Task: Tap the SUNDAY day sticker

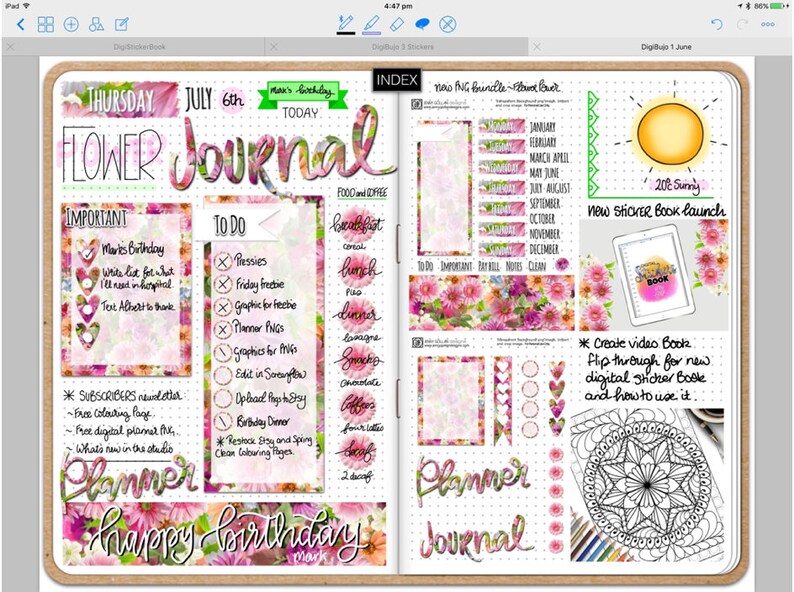Action: 502,249
